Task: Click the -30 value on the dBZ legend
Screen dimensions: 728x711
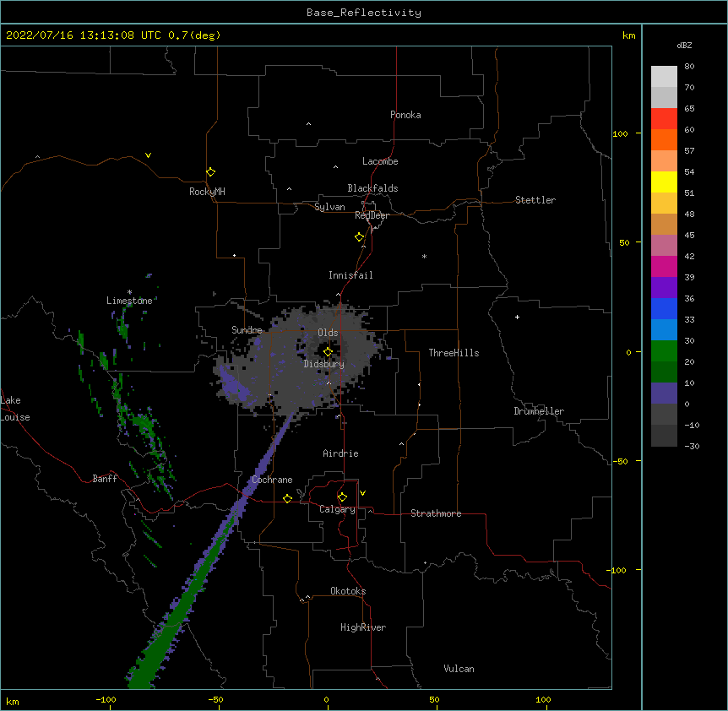Action: pos(692,446)
